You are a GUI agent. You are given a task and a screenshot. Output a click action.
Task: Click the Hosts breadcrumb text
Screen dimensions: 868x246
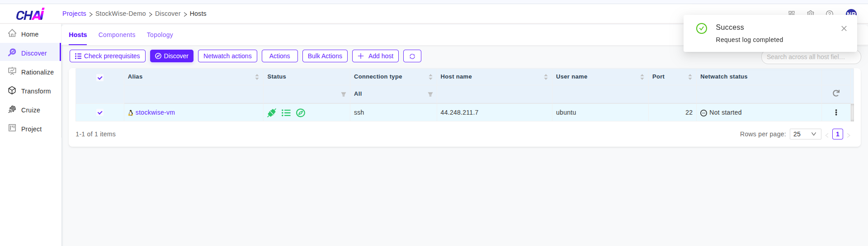(198, 14)
